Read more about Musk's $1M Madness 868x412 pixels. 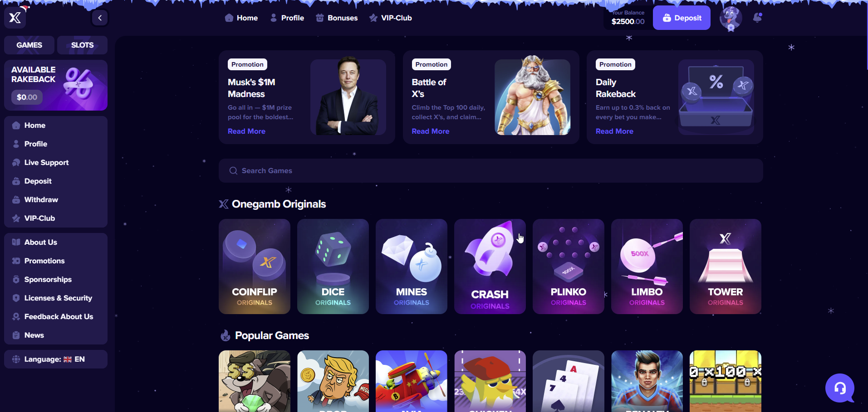tap(246, 131)
